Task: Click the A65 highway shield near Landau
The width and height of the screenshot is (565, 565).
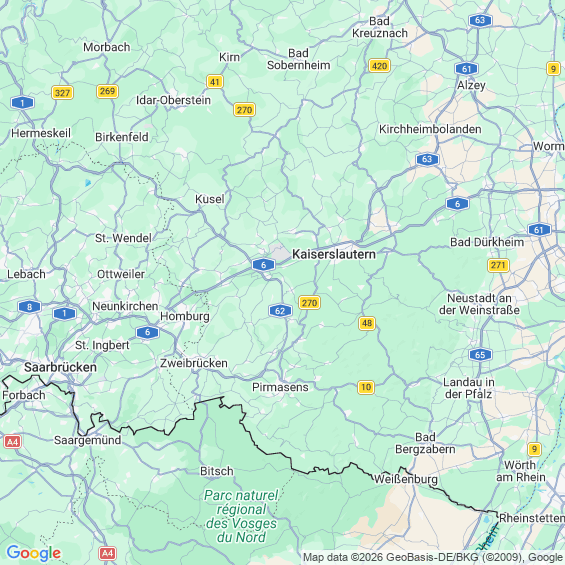Action: tap(480, 355)
